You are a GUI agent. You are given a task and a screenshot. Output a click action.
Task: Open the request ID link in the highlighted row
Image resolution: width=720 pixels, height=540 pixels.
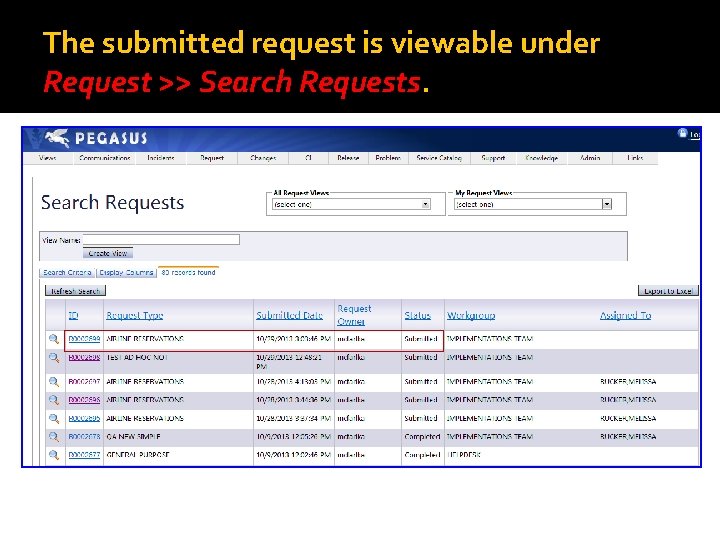(84, 339)
